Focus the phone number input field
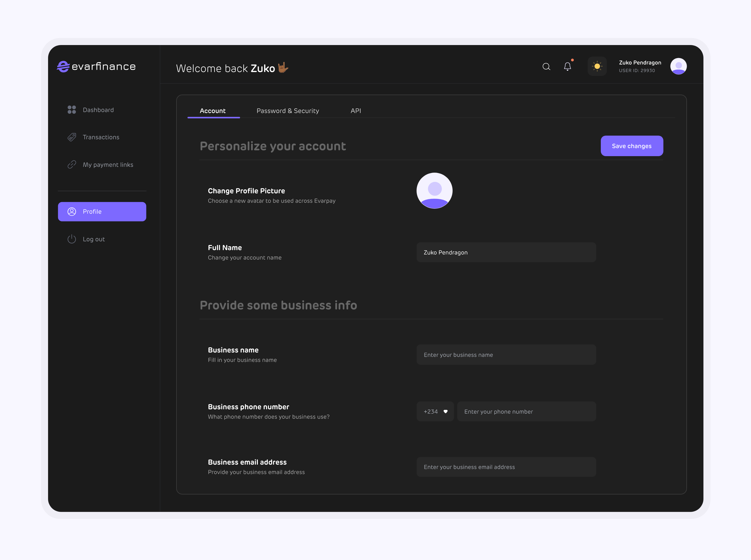751x560 pixels. point(526,412)
